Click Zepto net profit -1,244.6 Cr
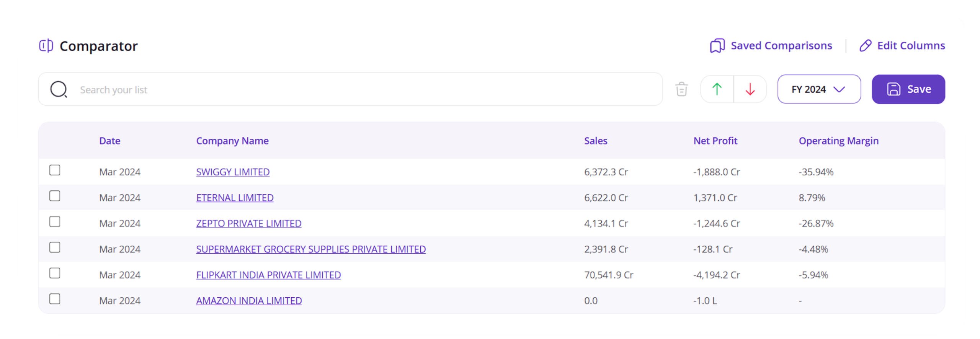980x339 pixels. [x=716, y=223]
